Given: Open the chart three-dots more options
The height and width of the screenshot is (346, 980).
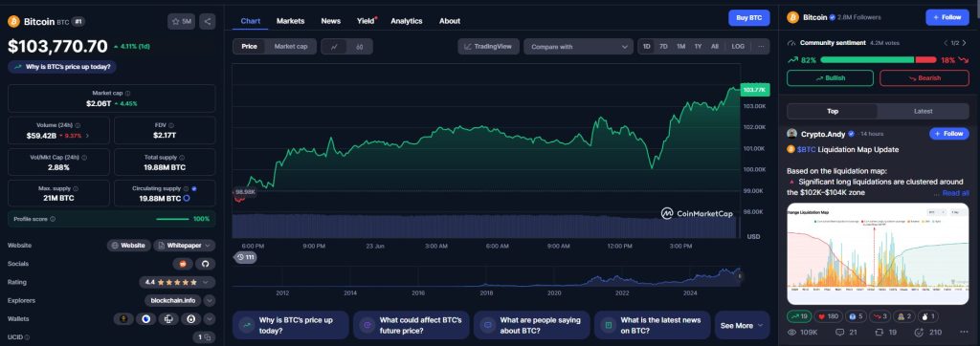Looking at the screenshot, I should (761, 46).
